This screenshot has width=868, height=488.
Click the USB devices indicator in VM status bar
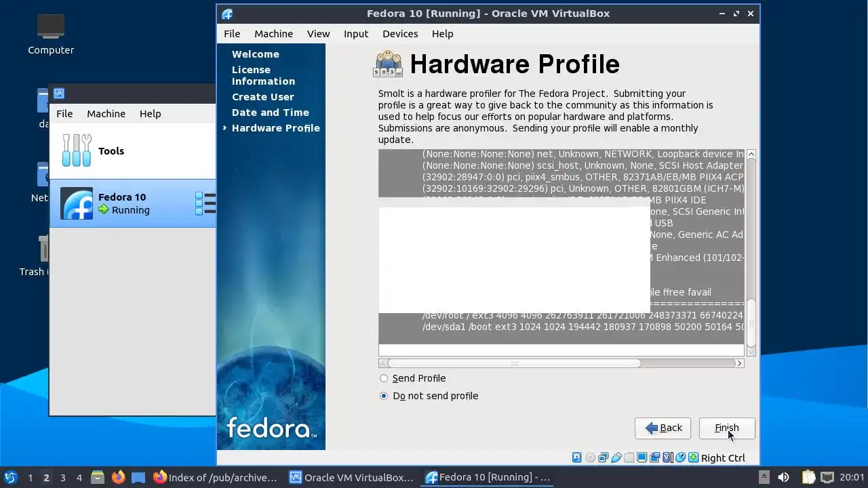[616, 457]
